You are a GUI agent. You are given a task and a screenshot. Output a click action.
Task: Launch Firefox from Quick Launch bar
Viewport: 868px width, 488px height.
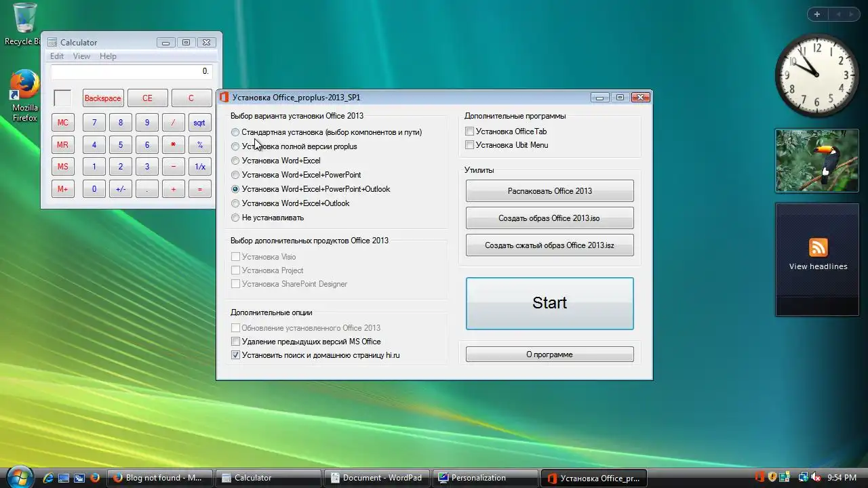[95, 478]
